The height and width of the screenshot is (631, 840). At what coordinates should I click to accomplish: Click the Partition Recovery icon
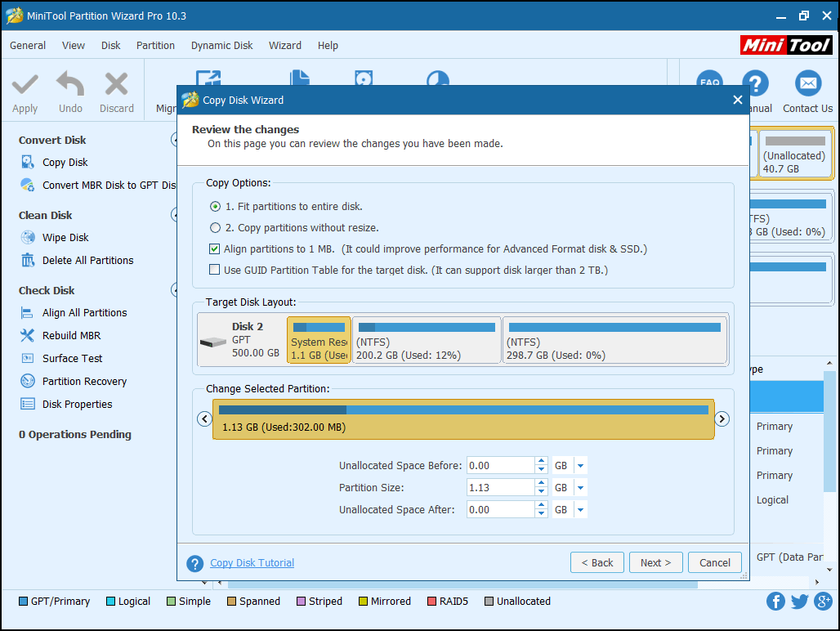coord(27,381)
